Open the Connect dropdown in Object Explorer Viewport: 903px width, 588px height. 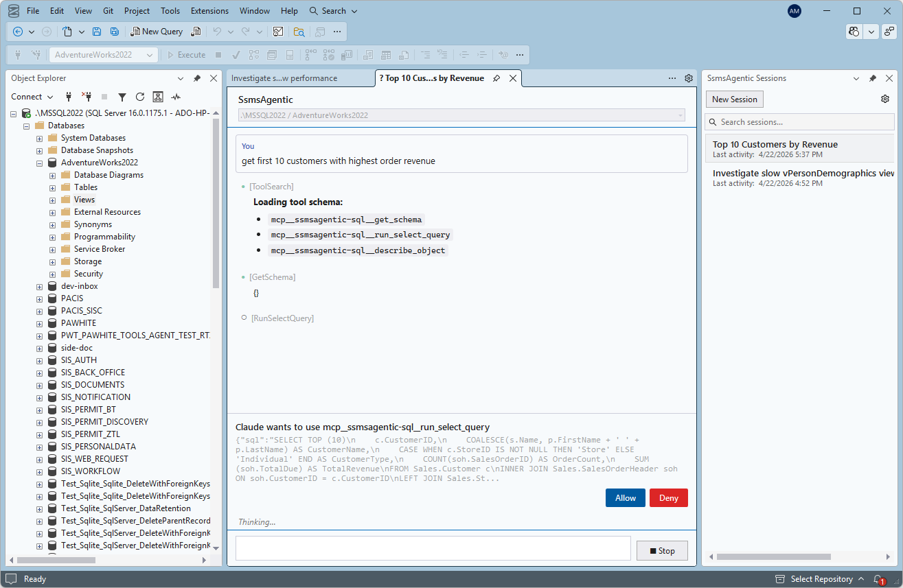click(x=32, y=97)
